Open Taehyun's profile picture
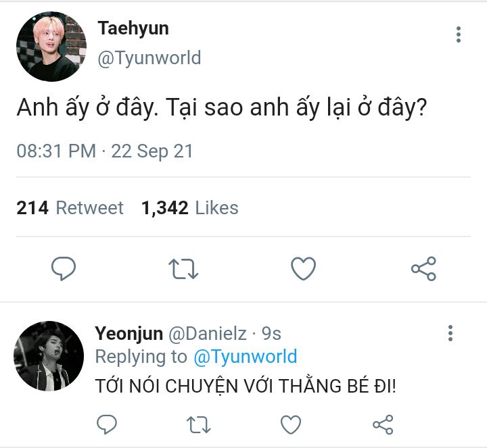Viewport: 487px width, 448px height. 51,47
